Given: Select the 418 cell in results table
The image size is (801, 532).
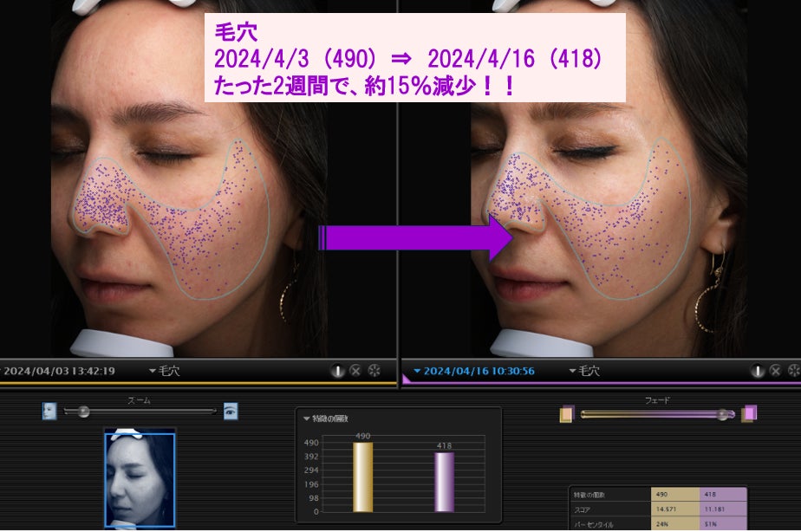Looking at the screenshot, I should coord(723,495).
